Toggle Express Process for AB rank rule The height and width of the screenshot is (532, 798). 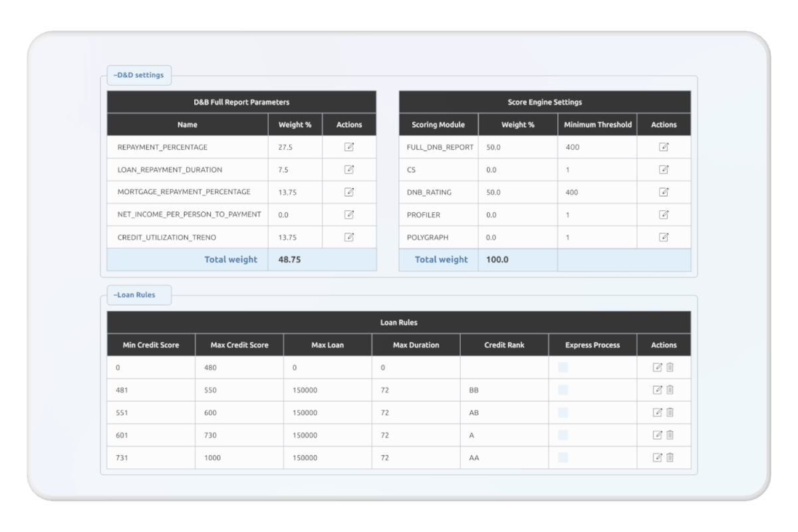(x=563, y=412)
